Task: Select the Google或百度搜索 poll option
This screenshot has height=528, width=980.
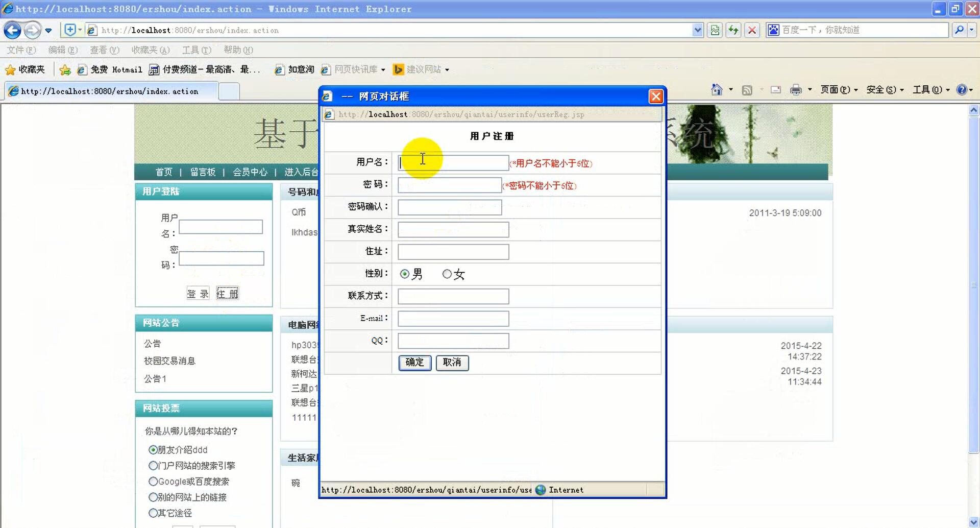Action: [153, 482]
